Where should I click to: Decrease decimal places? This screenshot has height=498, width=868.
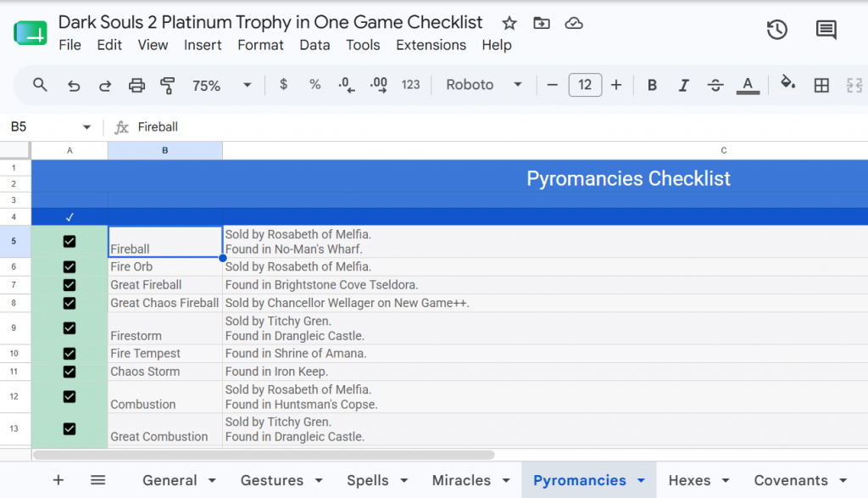[x=347, y=86]
